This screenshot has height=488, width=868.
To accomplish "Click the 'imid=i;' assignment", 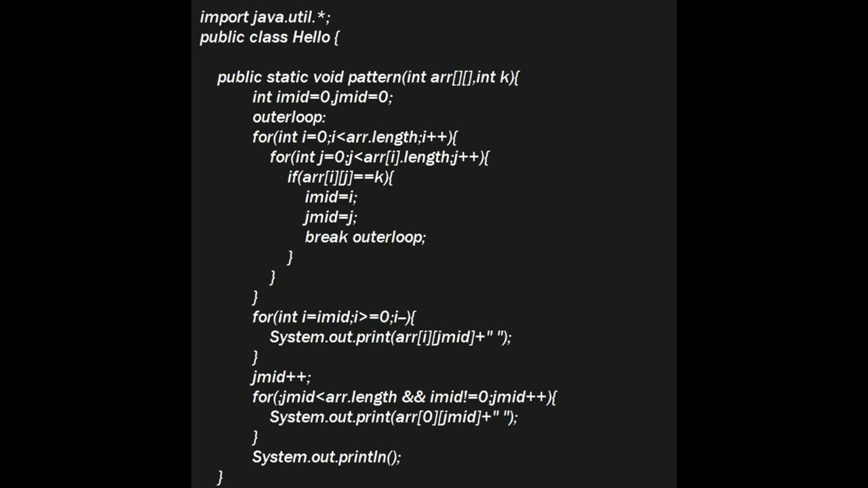I will click(330, 197).
